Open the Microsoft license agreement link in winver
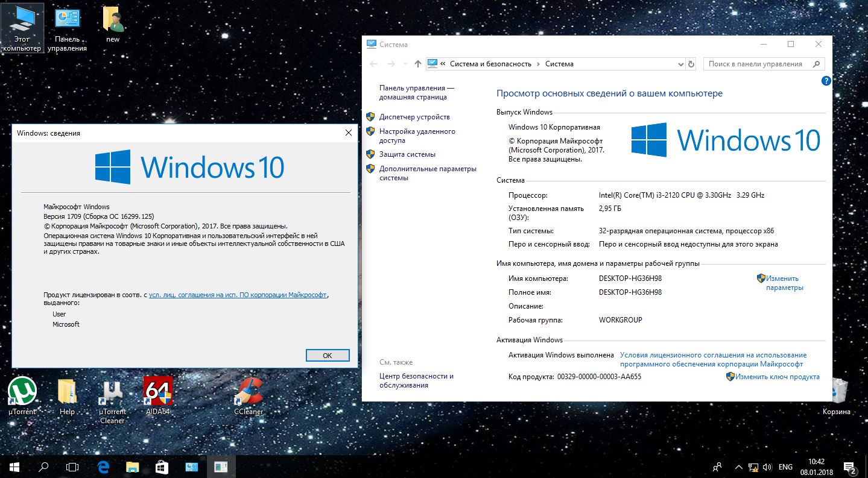 point(238,295)
